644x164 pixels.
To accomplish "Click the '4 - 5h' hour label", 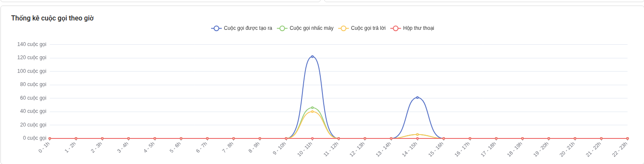I will point(149,147).
